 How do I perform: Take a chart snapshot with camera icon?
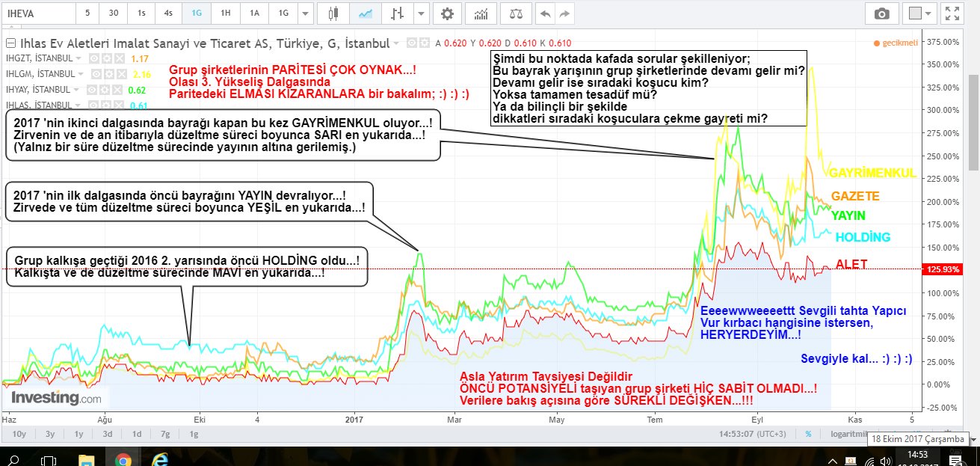[882, 13]
